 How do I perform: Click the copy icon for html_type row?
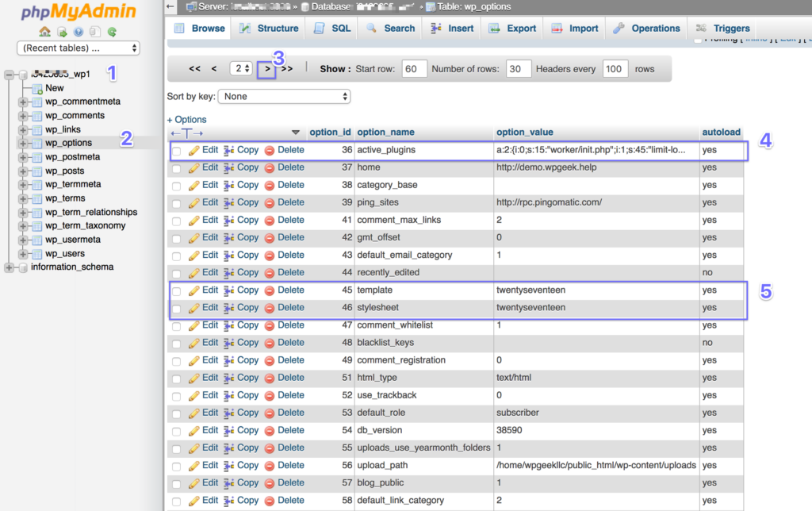click(229, 378)
